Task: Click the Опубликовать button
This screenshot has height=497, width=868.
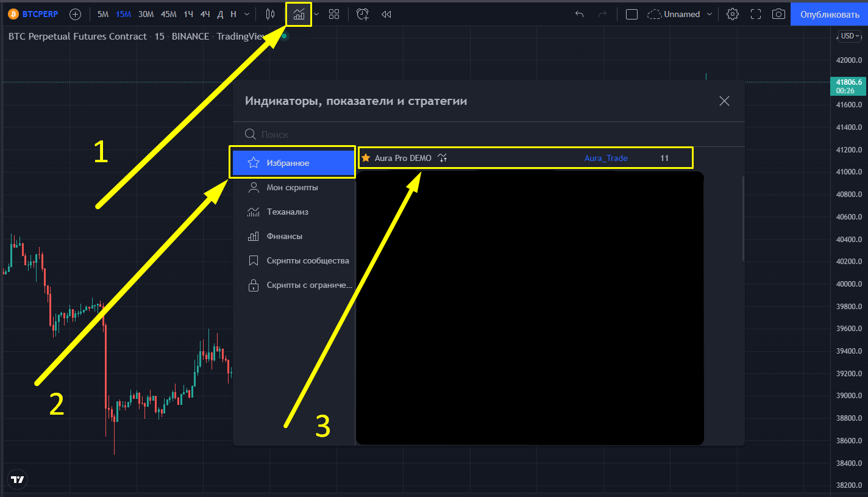Action: click(x=830, y=14)
